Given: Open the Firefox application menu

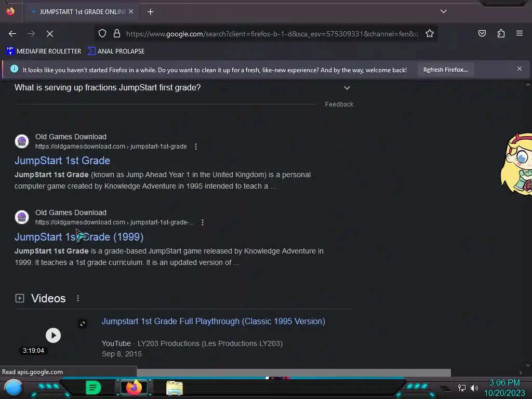Looking at the screenshot, I should pyautogui.click(x=520, y=33).
